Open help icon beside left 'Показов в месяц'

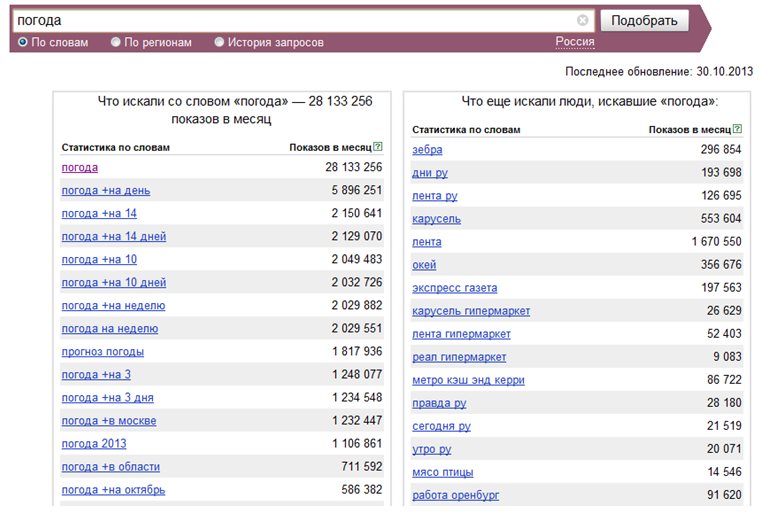click(x=378, y=147)
